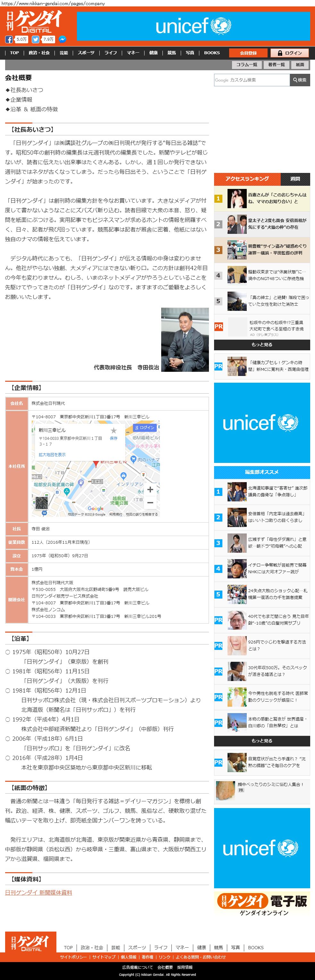This screenshot has height=980, width=315.
Task: Zoom in on the embedded map
Action: (150, 490)
